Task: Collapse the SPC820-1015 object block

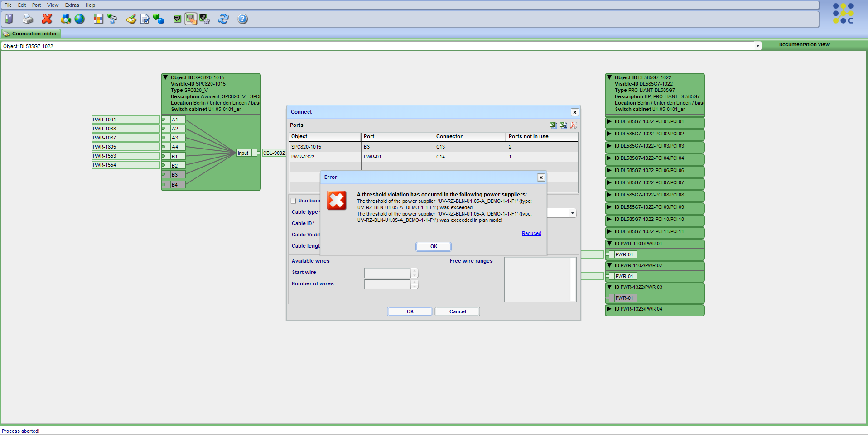Action: [165, 77]
